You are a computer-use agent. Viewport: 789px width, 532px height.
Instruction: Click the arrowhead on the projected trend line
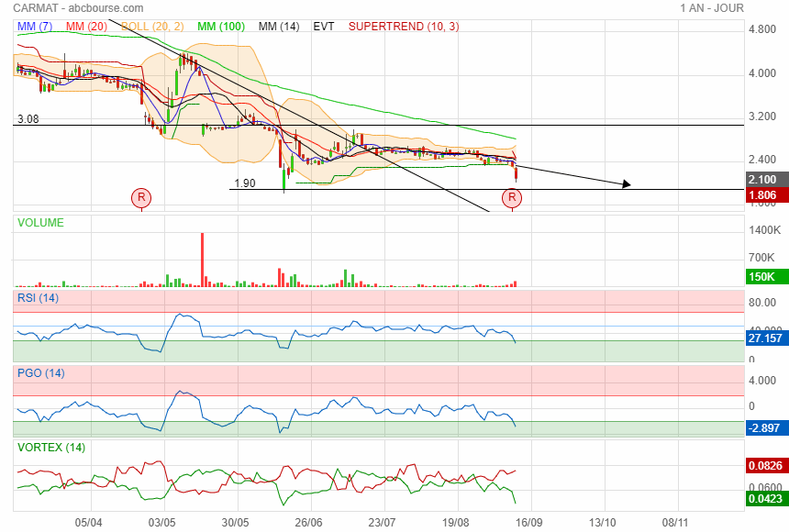click(626, 184)
